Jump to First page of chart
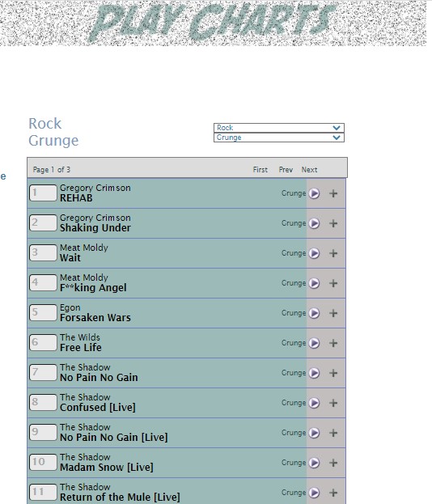Viewport: 432px width, 504px height. (260, 170)
